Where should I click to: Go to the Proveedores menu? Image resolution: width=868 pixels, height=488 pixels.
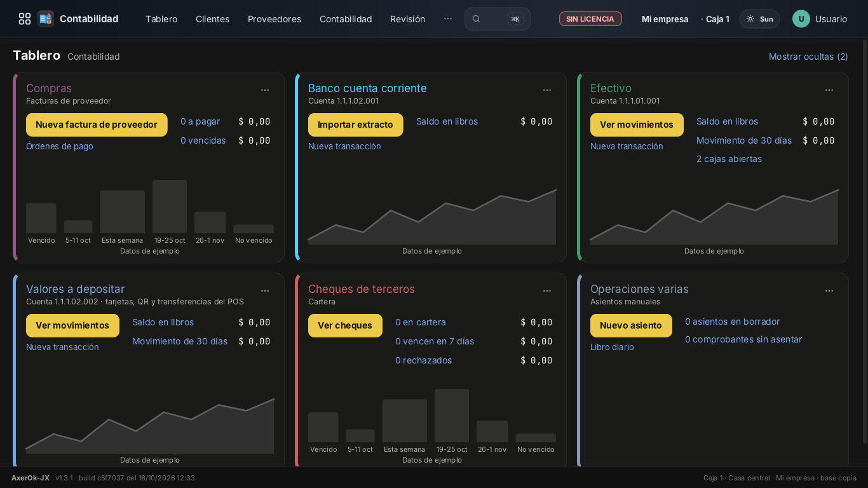point(275,19)
